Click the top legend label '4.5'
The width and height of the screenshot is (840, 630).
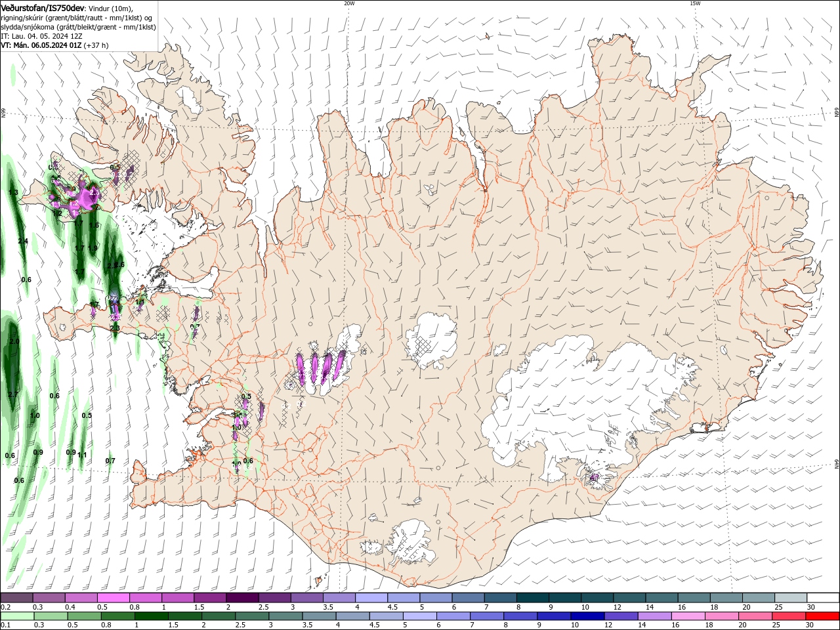tap(392, 607)
